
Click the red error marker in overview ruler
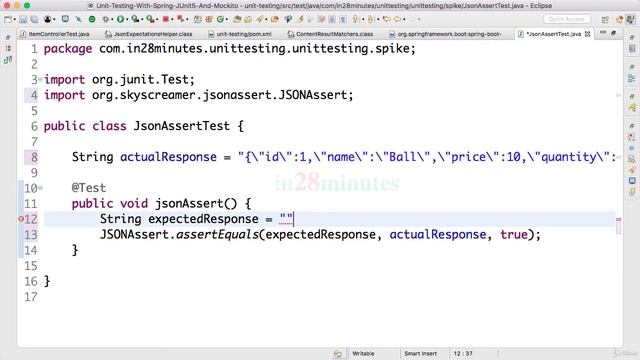coord(618,220)
